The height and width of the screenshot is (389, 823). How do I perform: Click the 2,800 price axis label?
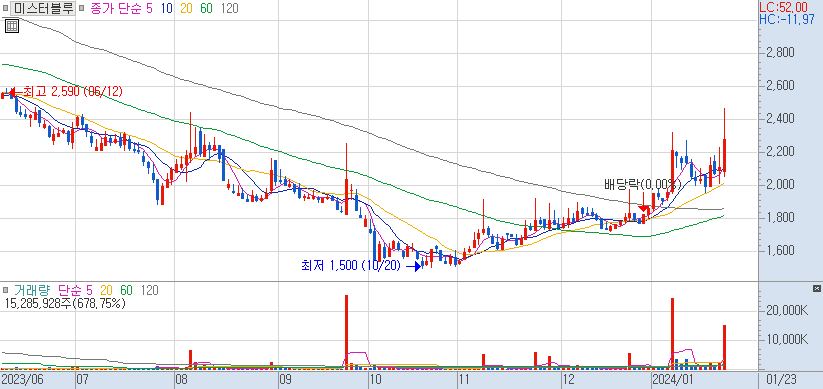click(779, 53)
